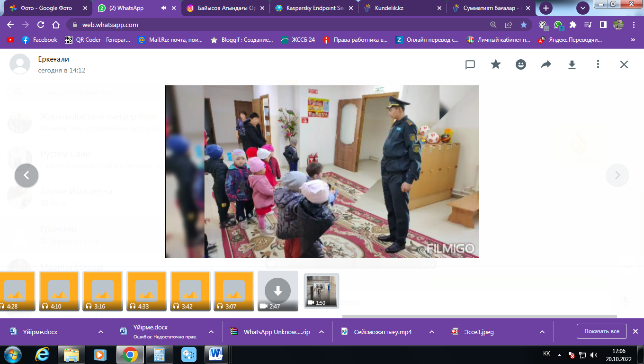This screenshot has height=364, width=644.
Task: Open audio thumbnail with duration 4:10
Action: pyautogui.click(x=59, y=291)
